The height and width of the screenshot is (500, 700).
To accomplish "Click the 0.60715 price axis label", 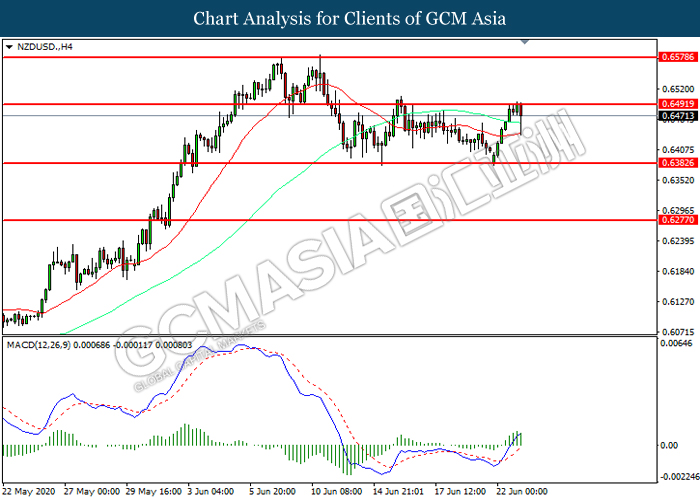I will pos(675,332).
